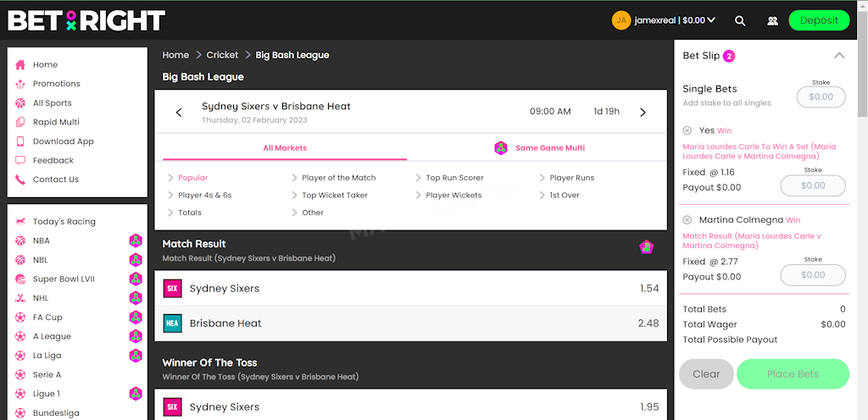This screenshot has width=868, height=420.
Task: Click the pink multi icon in Match Result header
Action: [x=646, y=247]
